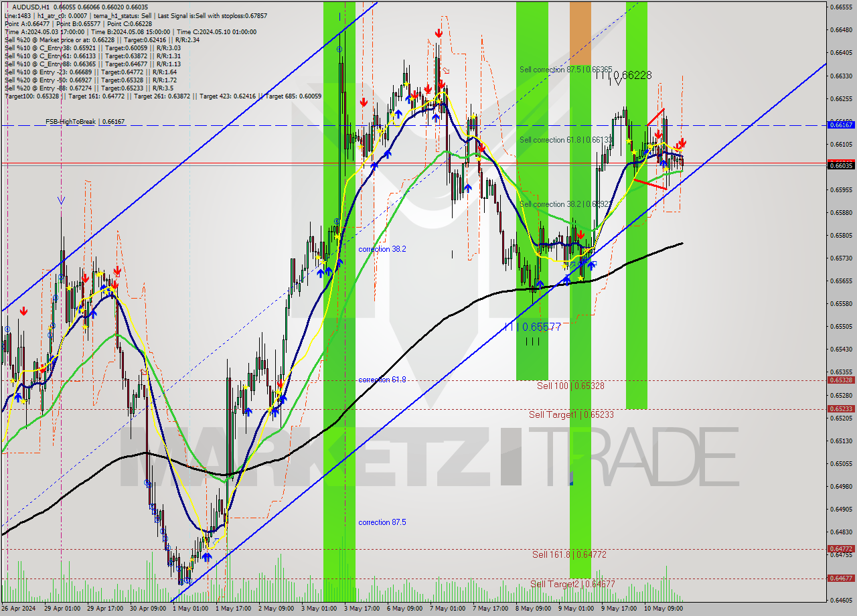Screen dimensions: 857x616
Task: Click the 0.65955 price axis value
Action: click(840, 189)
